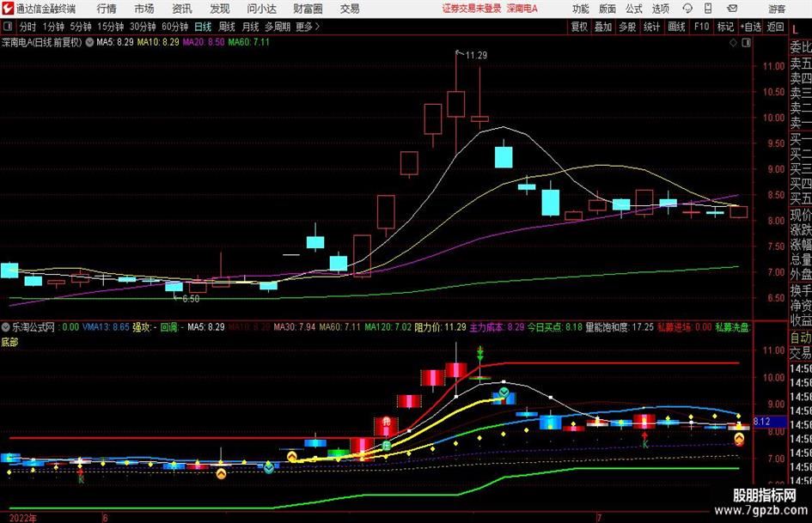Switch to 周线 weekly period tab
Image resolution: width=812 pixels, height=523 pixels.
click(x=226, y=27)
